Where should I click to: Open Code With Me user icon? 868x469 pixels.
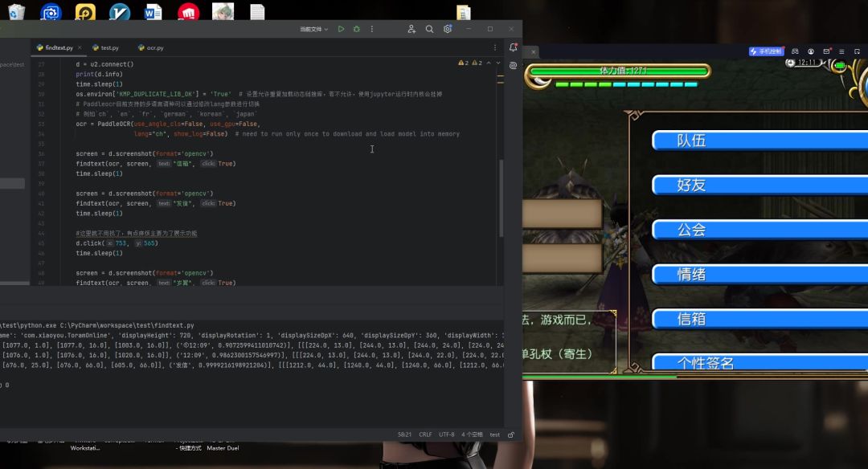point(411,29)
